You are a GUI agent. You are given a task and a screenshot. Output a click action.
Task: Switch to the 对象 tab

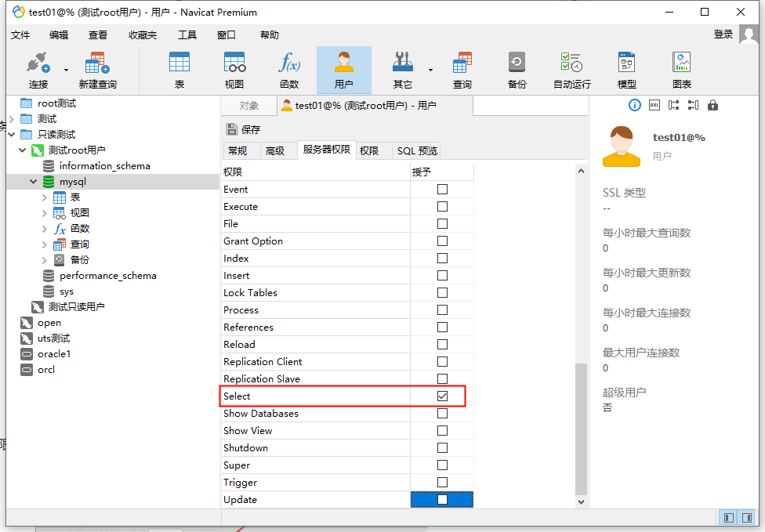(249, 105)
